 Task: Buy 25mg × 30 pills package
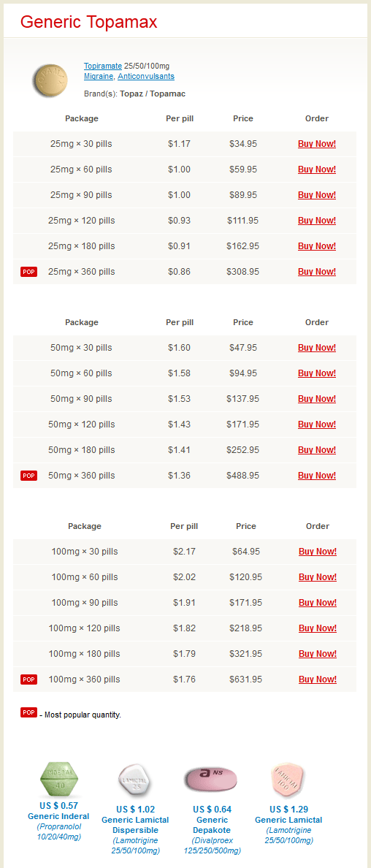(x=317, y=144)
